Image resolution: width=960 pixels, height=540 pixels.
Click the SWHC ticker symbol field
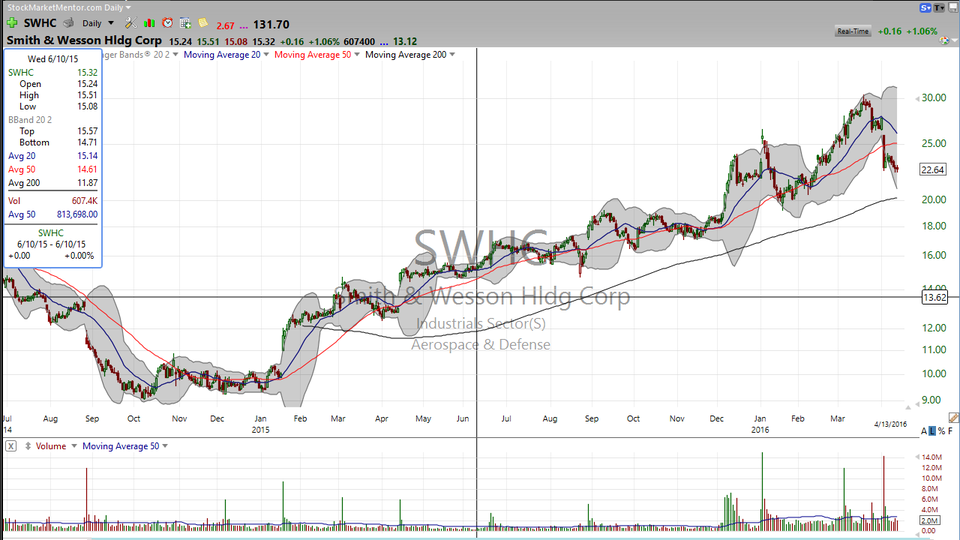tap(40, 23)
